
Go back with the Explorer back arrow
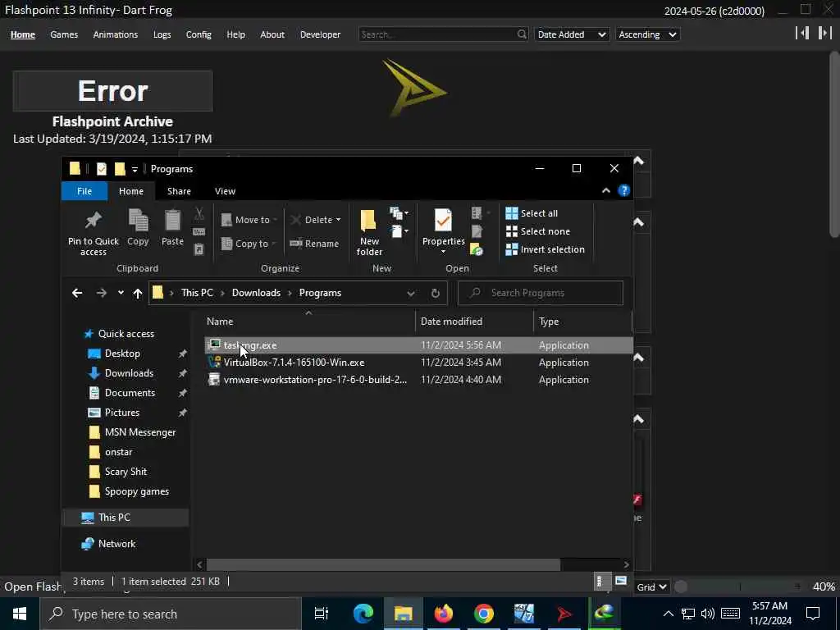point(77,293)
